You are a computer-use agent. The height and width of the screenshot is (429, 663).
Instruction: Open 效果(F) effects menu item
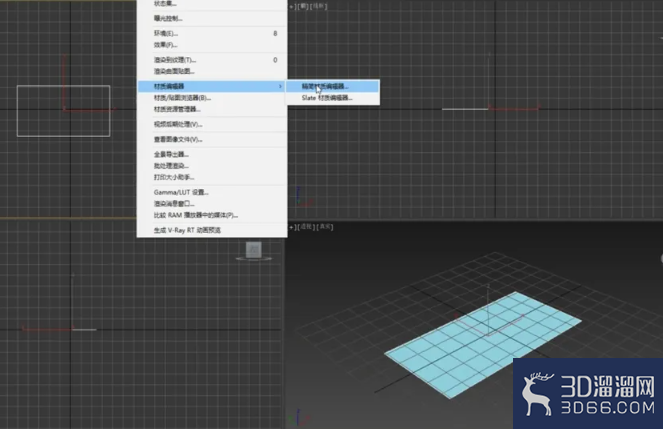(212, 45)
